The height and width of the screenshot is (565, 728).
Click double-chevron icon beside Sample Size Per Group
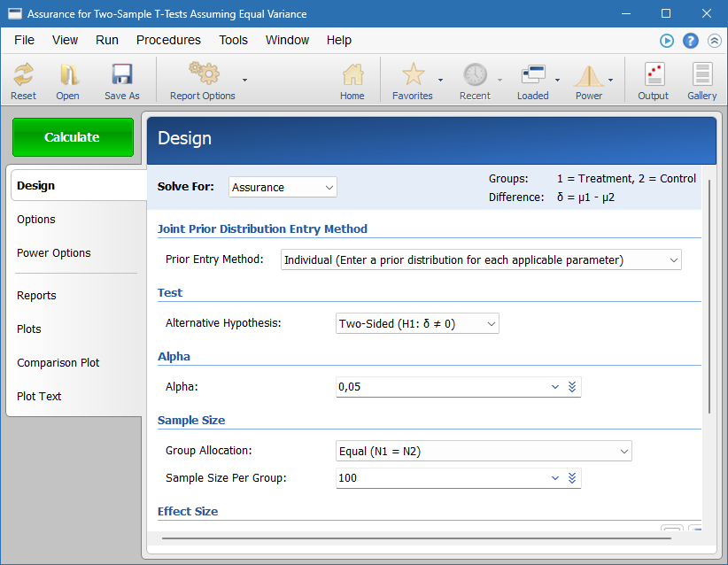[572, 478]
